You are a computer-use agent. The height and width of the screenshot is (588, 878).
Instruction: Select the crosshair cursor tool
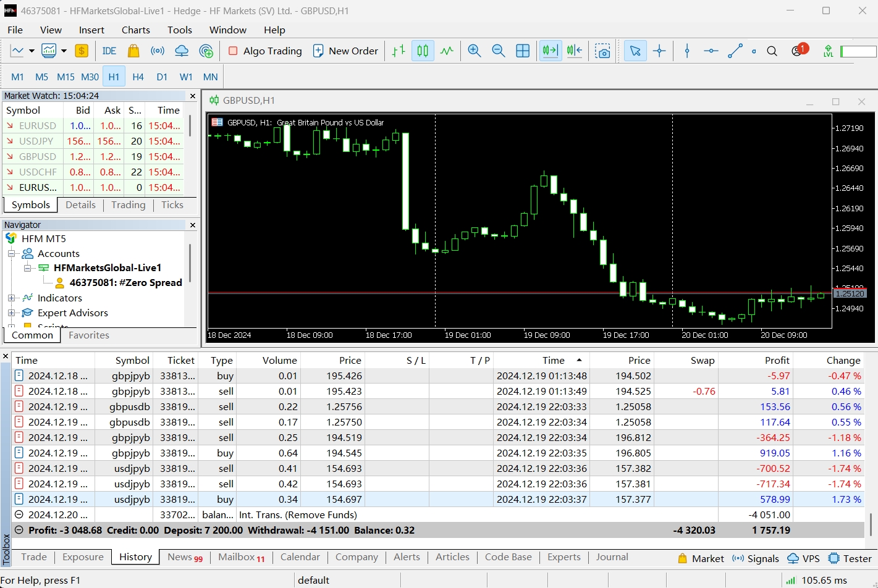659,51
